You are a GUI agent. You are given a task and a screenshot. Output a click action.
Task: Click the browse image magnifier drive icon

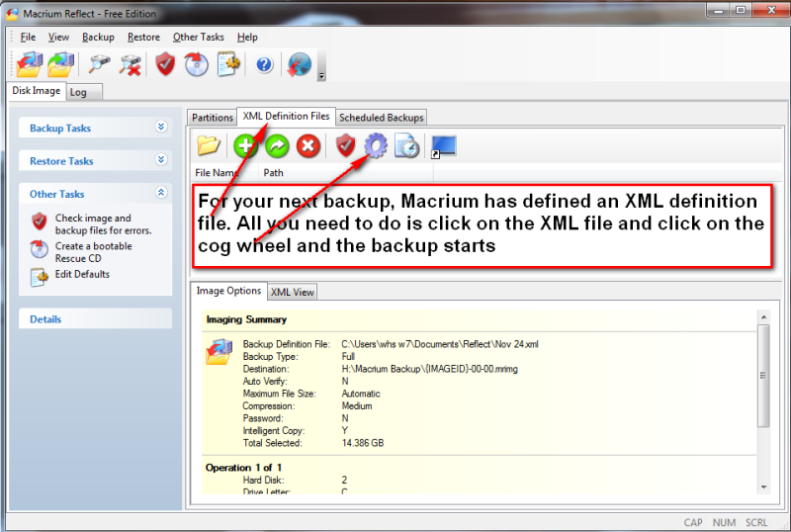click(99, 64)
